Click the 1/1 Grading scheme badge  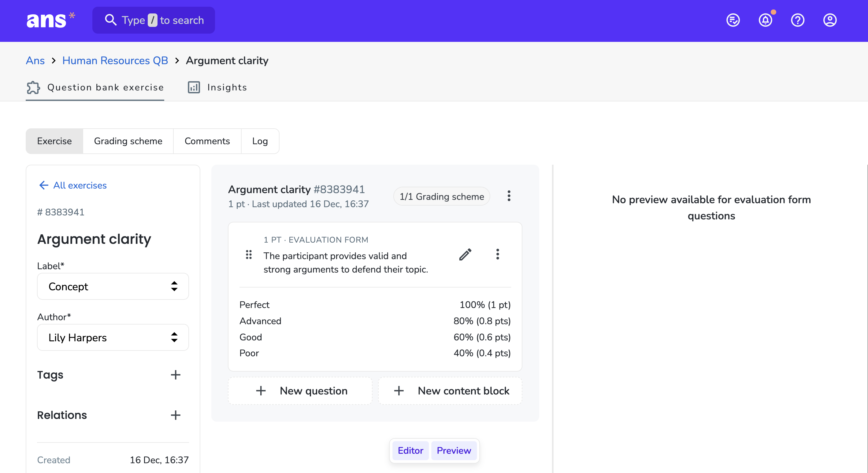[442, 196]
